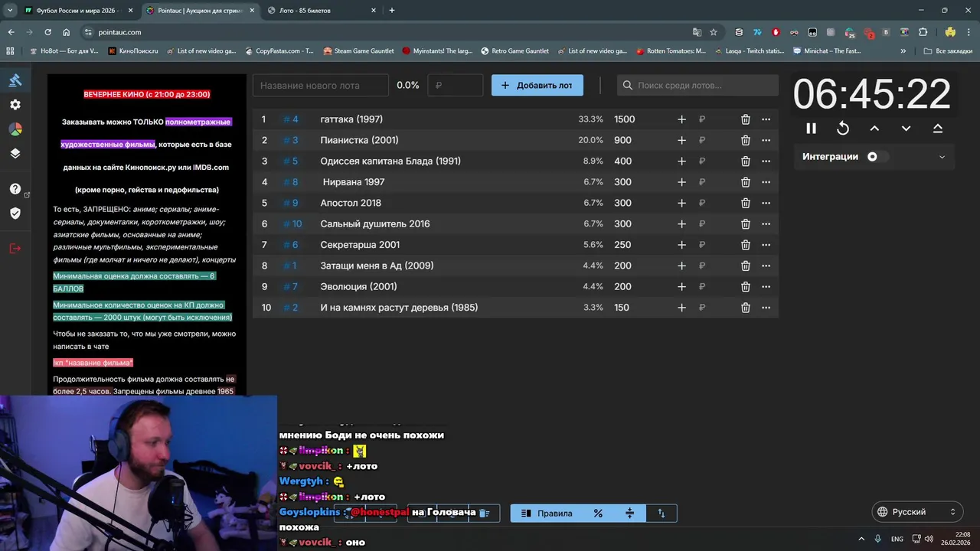Click the amount 1500 for гаттака

(x=624, y=119)
